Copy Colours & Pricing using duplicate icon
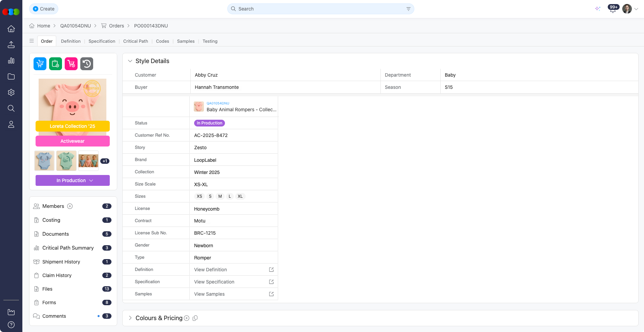This screenshot has height=332, width=644. [195, 318]
